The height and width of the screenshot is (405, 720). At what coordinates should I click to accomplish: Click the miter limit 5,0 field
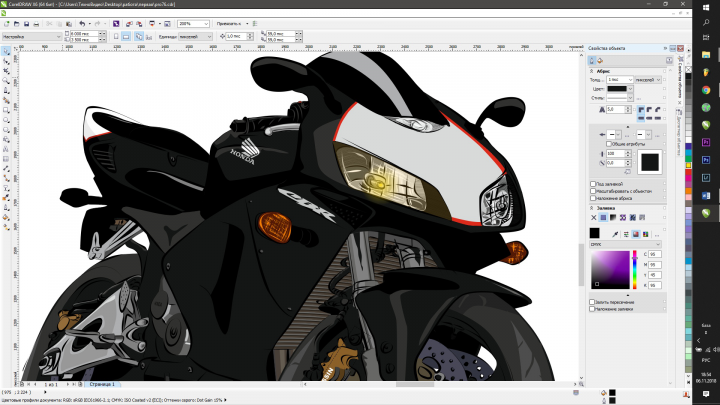pos(615,110)
